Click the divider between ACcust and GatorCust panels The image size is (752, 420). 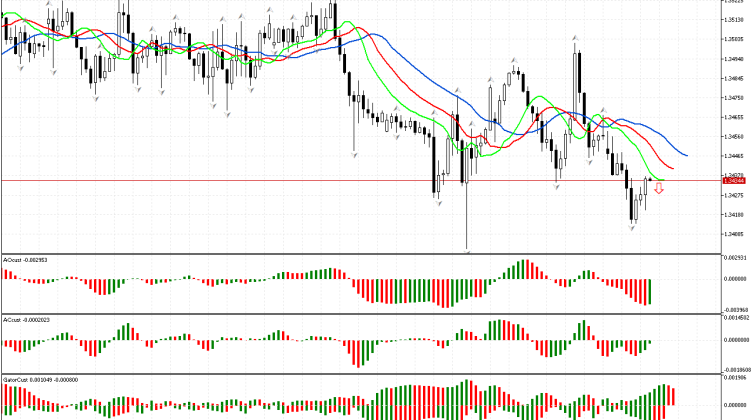point(360,375)
